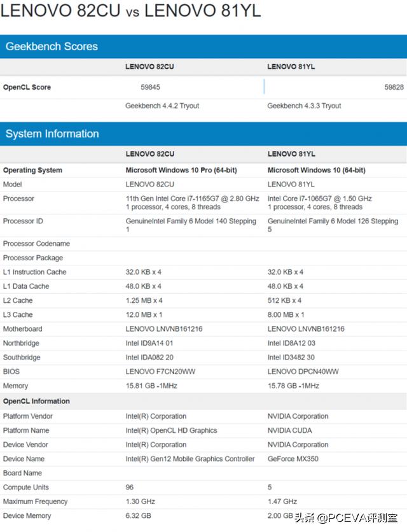
Task: Select L3 Cache value 8.00 MB x 1
Action: (286, 315)
